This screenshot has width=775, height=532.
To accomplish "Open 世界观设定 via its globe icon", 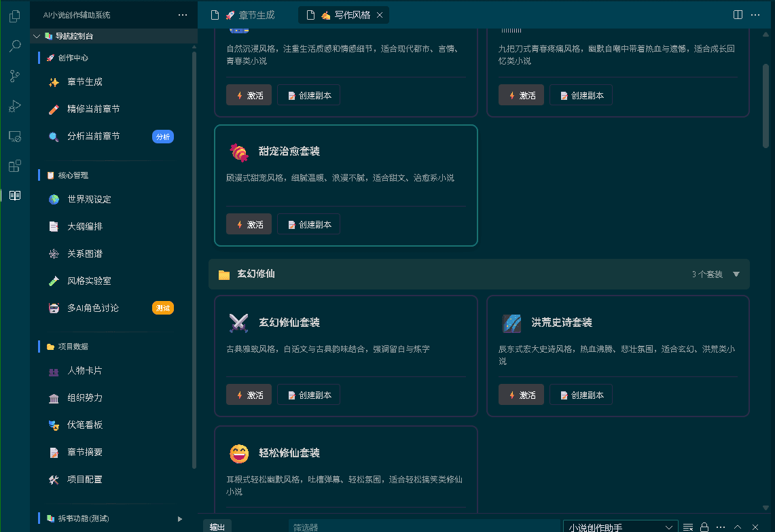I will coord(53,199).
